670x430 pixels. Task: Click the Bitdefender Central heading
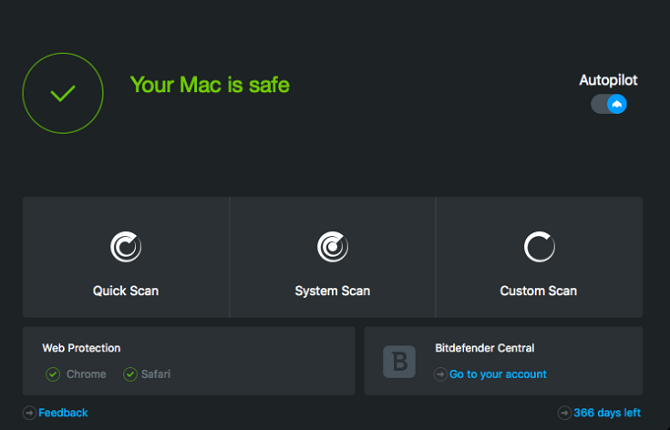click(485, 348)
